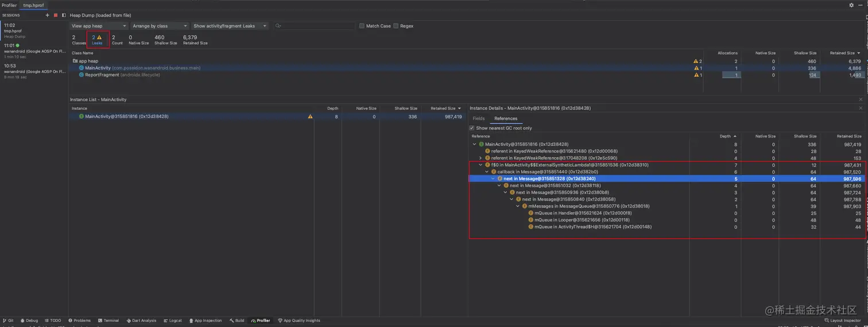
Task: Click the leak warning icon on MainActivity instance row
Action: pyautogui.click(x=311, y=117)
